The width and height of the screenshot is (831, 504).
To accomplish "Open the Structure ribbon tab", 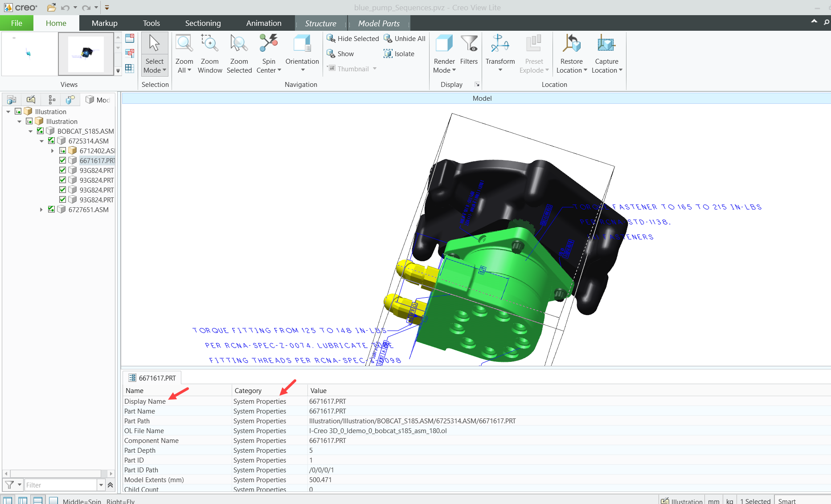I will 320,23.
